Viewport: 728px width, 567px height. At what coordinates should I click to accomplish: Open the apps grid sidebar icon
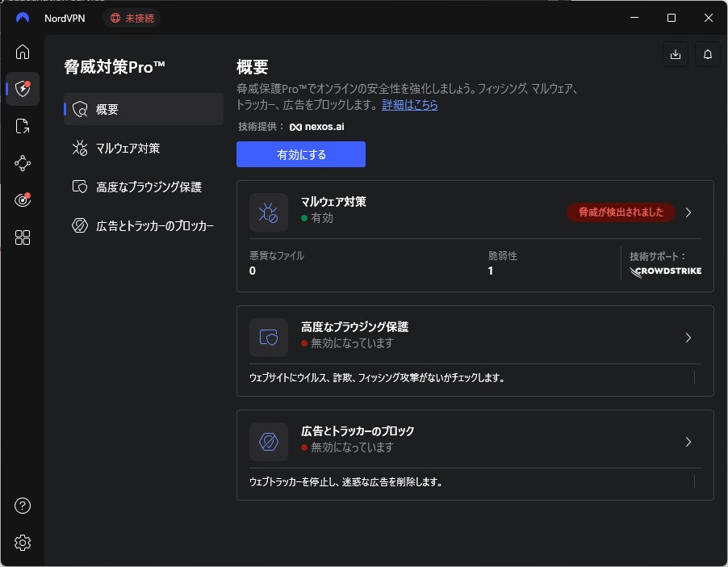click(x=23, y=237)
